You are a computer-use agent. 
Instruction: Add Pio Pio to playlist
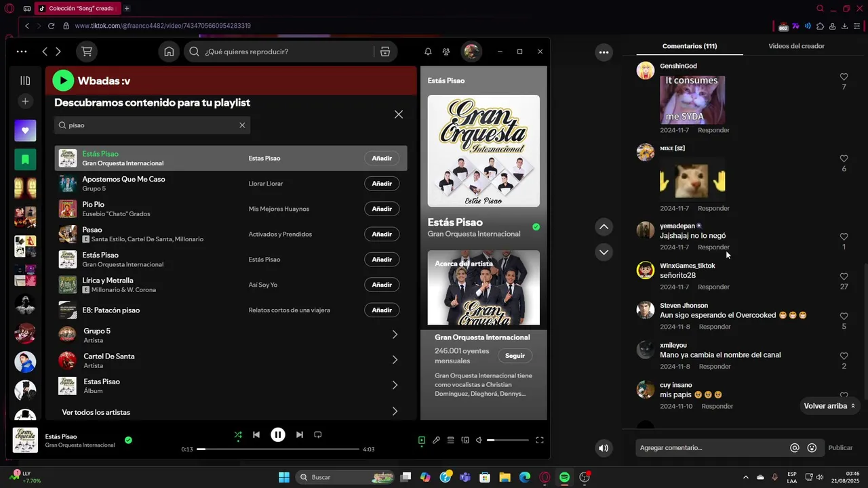[x=382, y=209]
